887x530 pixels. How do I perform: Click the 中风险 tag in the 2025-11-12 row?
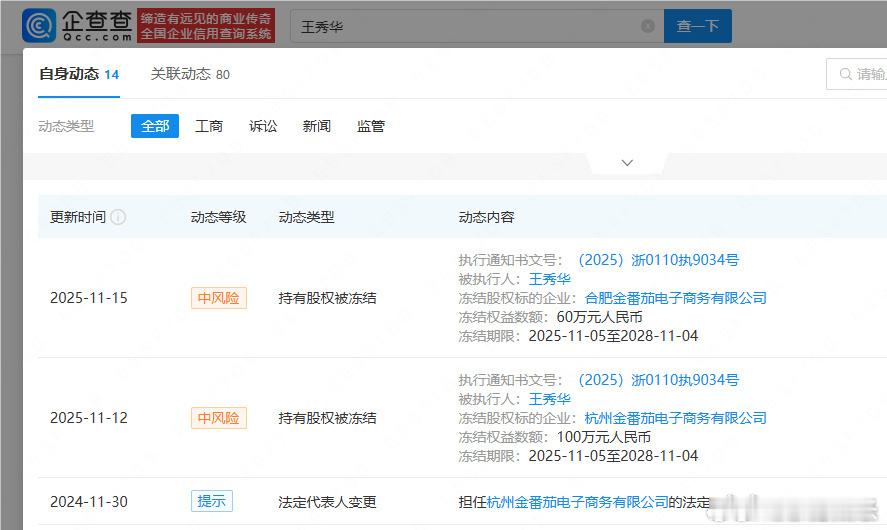click(x=219, y=418)
